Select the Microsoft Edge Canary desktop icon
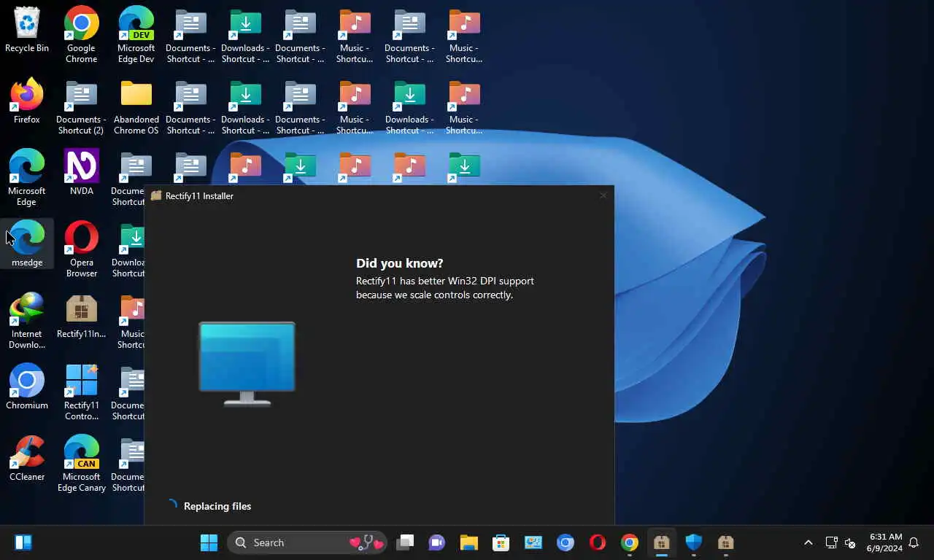The width and height of the screenshot is (934, 560). (81, 464)
